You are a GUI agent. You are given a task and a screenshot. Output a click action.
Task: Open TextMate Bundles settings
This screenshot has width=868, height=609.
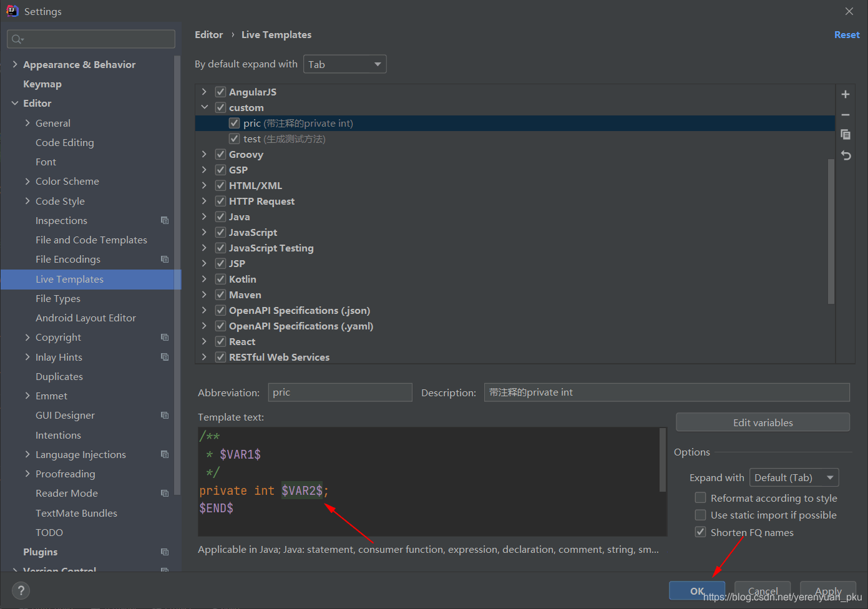click(76, 513)
